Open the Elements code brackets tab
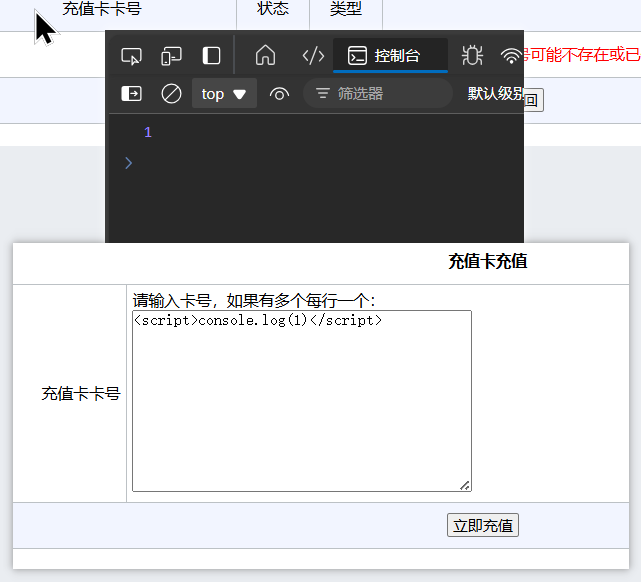The height and width of the screenshot is (582, 641). 313,56
